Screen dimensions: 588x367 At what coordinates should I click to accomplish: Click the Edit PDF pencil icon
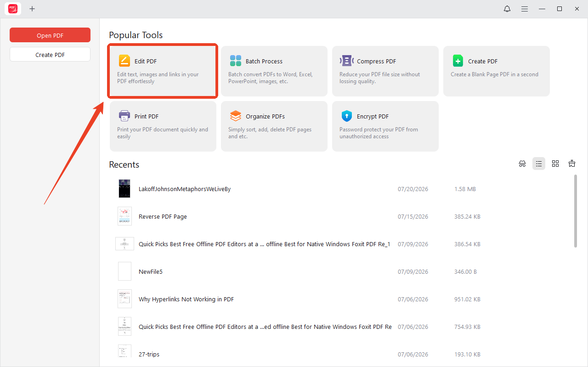pyautogui.click(x=124, y=61)
